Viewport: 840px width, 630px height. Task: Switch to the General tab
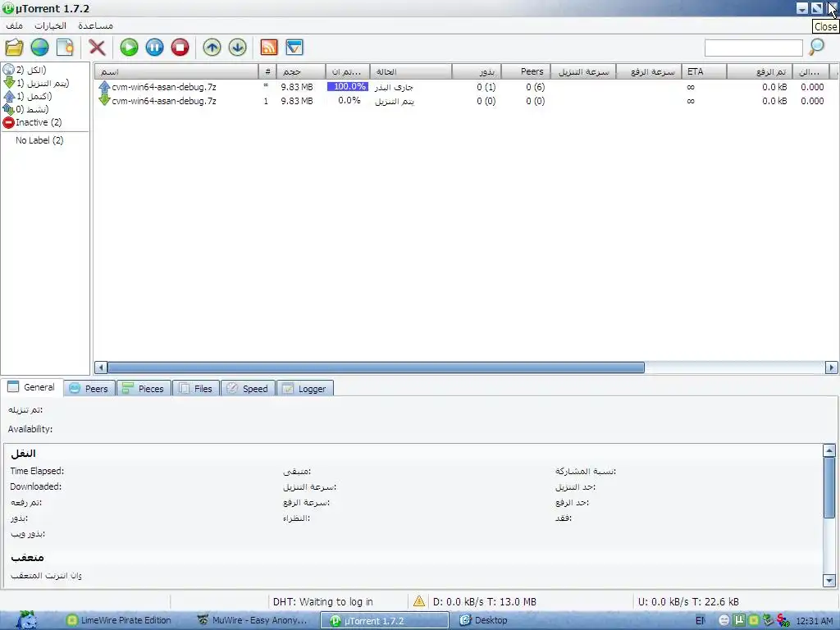pos(32,387)
